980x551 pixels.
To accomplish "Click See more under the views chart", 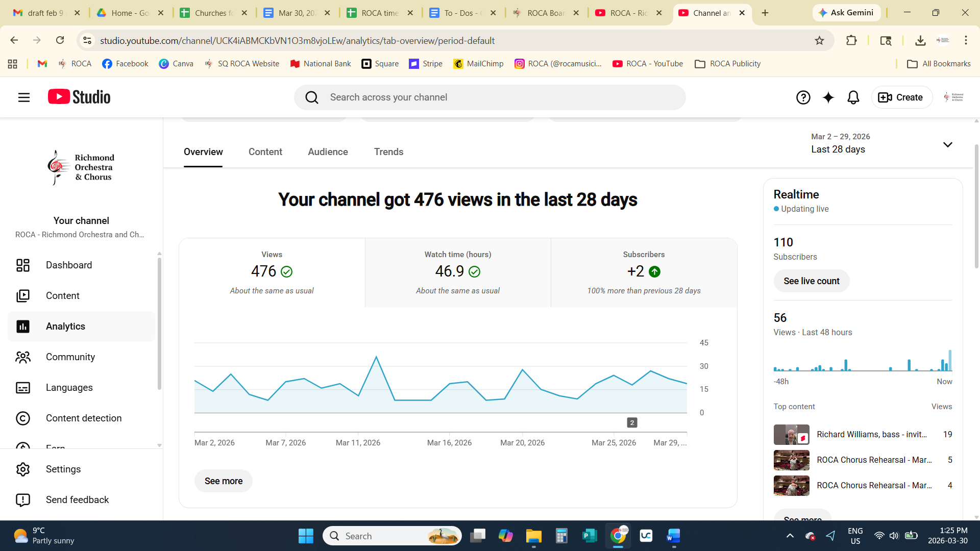I will [223, 481].
